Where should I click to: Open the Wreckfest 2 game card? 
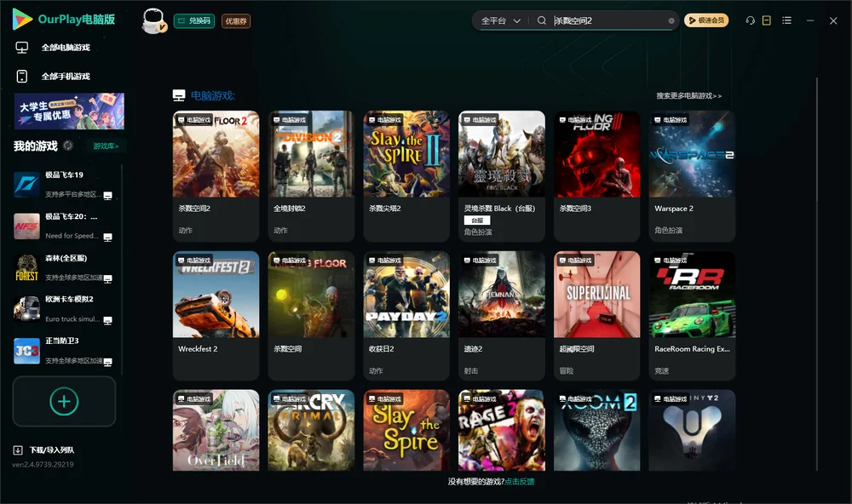[x=216, y=316]
